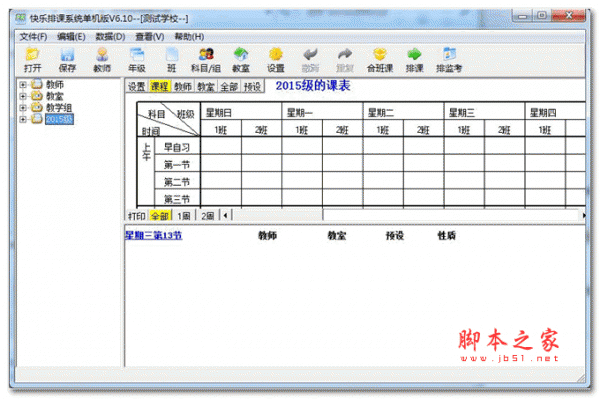This screenshot has width=600, height=399.
Task: Click the 上午 side label
Action: pos(146,152)
